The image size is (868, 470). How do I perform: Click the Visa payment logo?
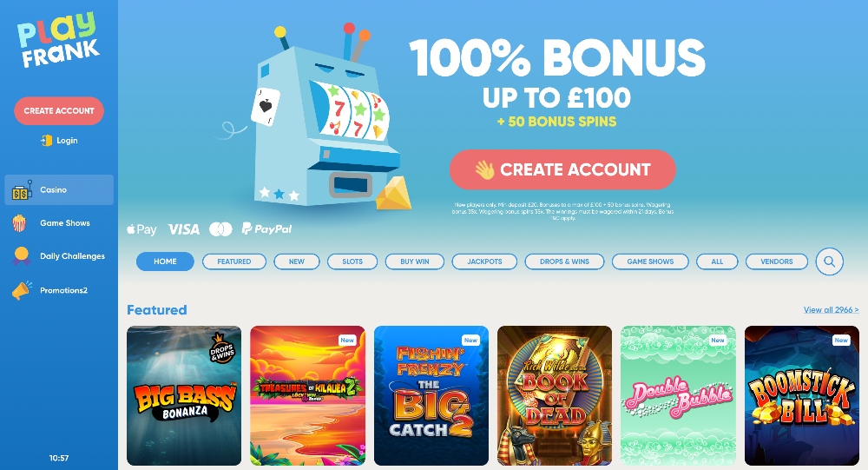click(x=184, y=228)
